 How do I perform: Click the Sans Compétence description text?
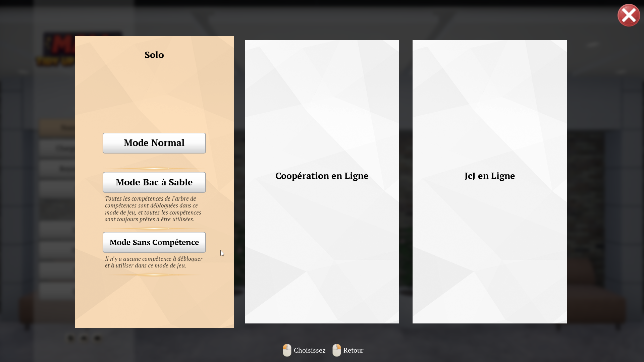click(x=154, y=262)
